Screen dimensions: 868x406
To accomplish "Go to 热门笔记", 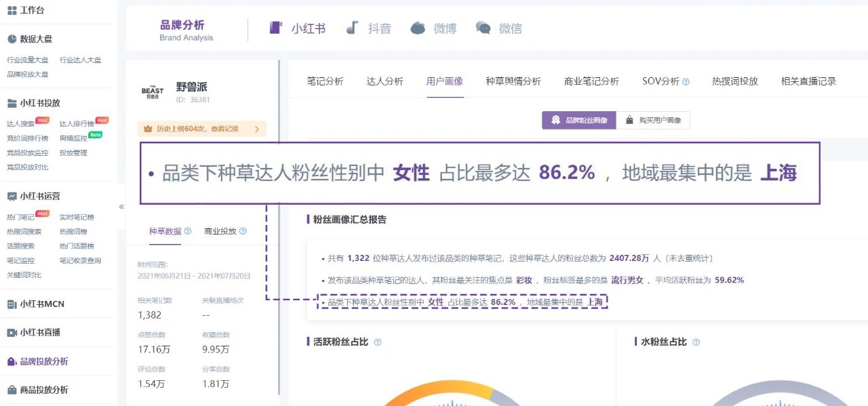I will click(20, 218).
